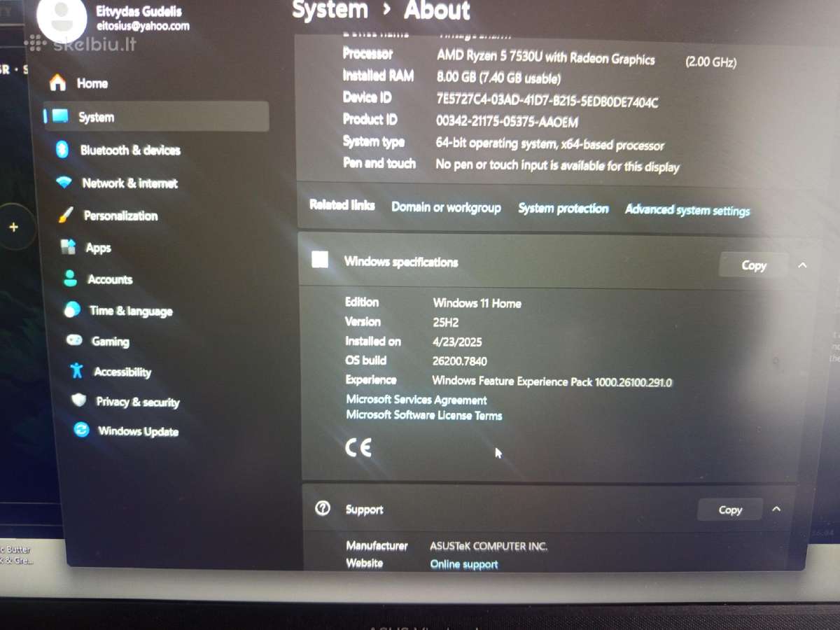Open Advanced system settings
840x630 pixels.
pos(687,210)
